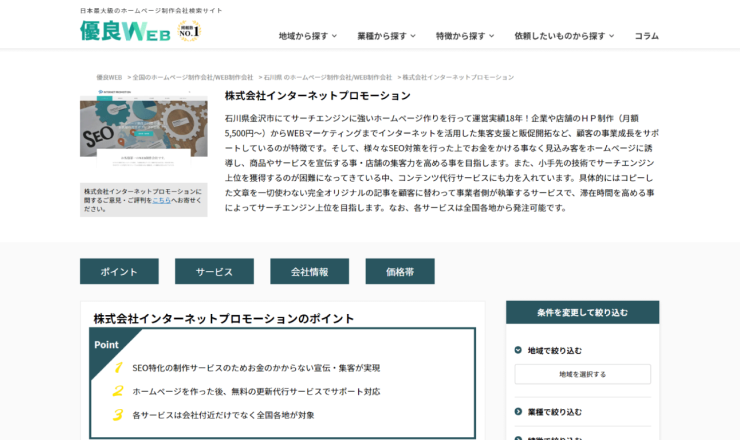Image resolution: width=740 pixels, height=440 pixels.
Task: Open the 特徴から探す dropdown menu
Action: [x=465, y=36]
